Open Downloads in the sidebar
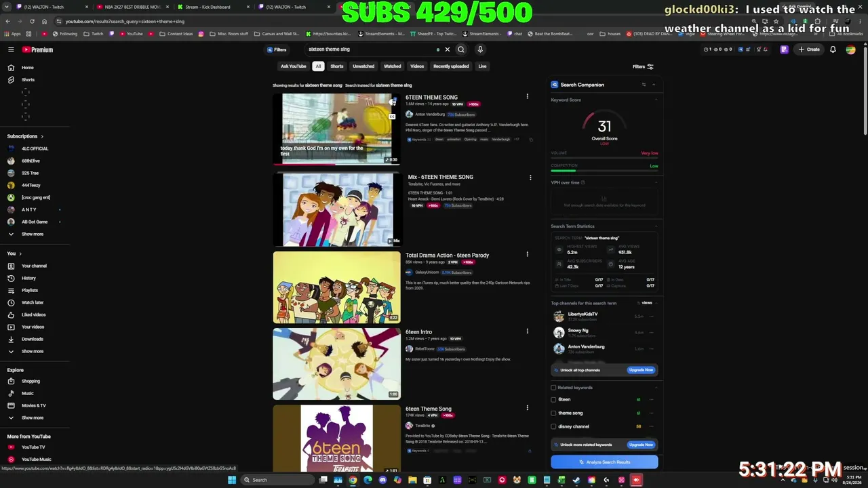This screenshot has height=488, width=868. click(32, 339)
